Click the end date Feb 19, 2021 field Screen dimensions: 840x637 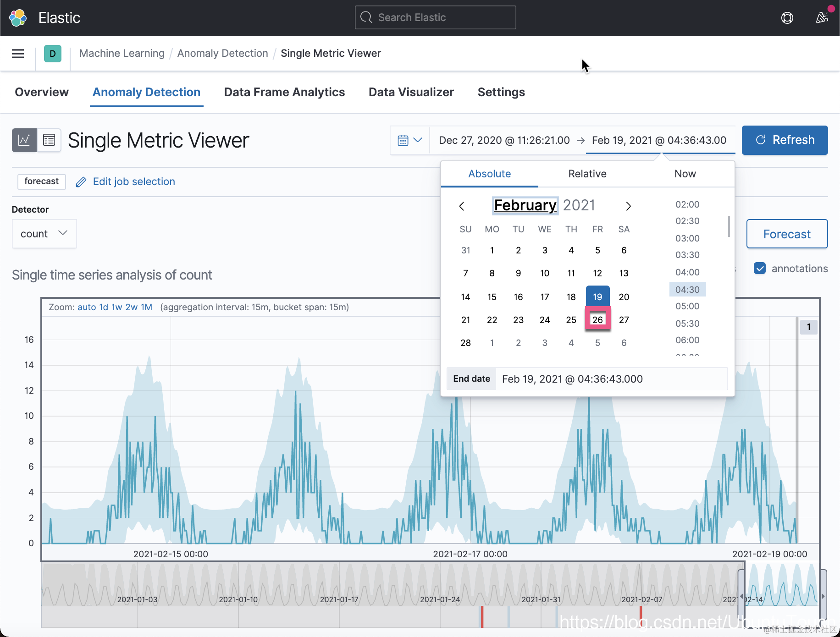[x=659, y=140]
